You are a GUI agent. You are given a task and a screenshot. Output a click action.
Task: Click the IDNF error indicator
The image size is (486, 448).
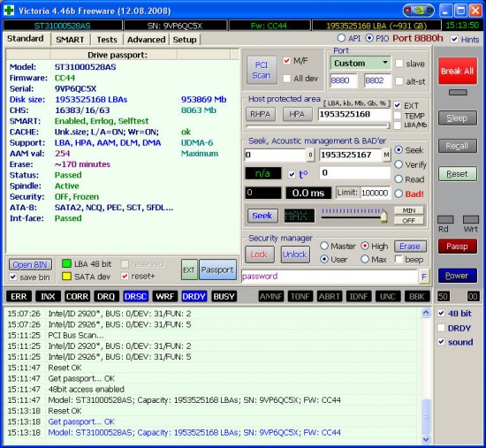[359, 296]
